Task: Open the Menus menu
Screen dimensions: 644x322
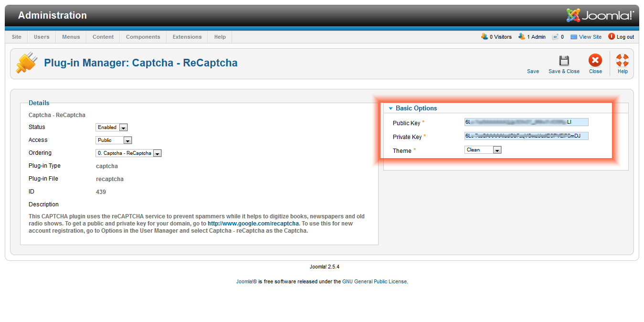Action: pos(71,37)
